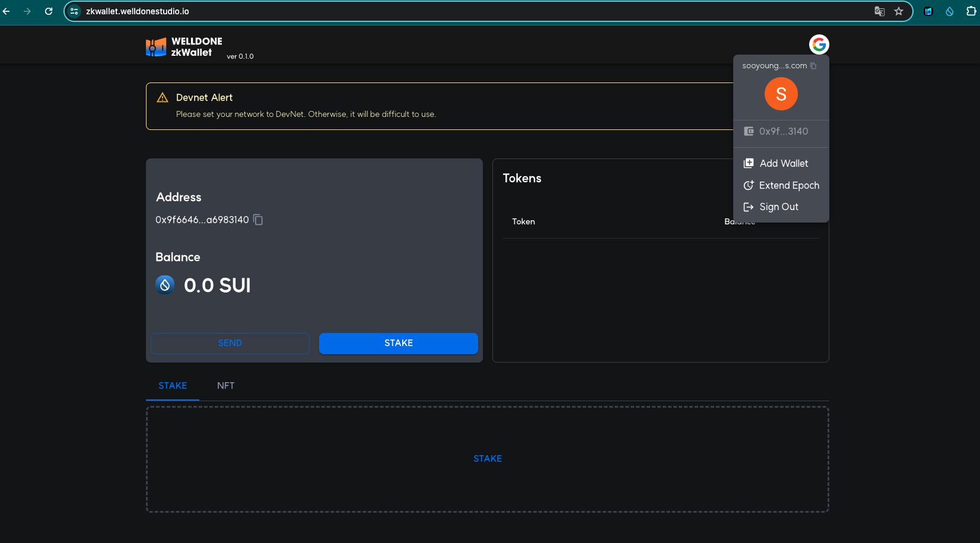
Task: Click the SUI droplet balance icon
Action: pyautogui.click(x=164, y=285)
